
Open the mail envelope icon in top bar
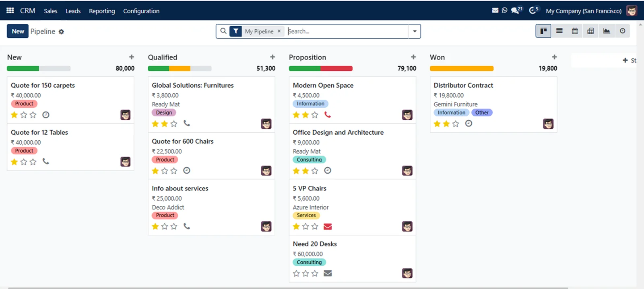point(495,10)
